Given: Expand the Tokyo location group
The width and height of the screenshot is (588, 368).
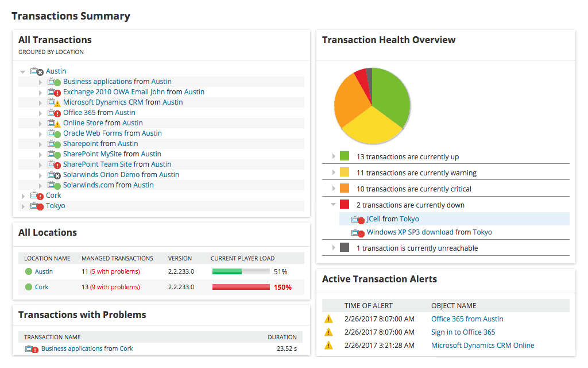Looking at the screenshot, I should (x=22, y=205).
